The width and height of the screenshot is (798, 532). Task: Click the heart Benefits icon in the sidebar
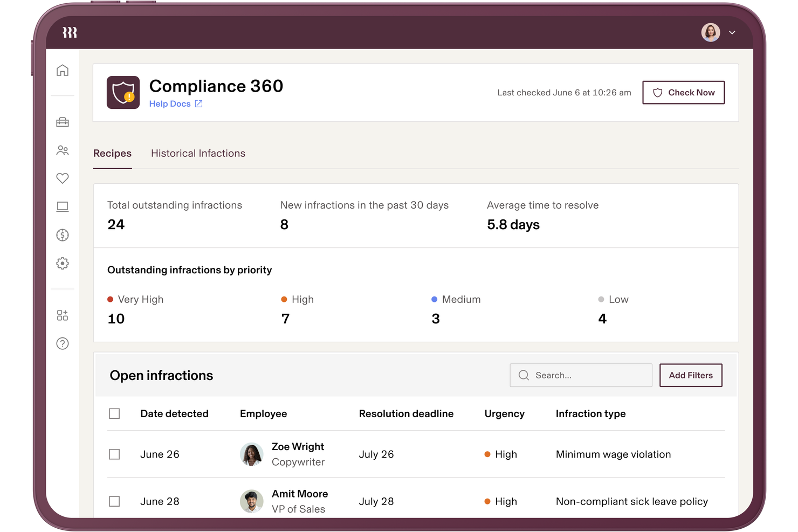point(63,178)
